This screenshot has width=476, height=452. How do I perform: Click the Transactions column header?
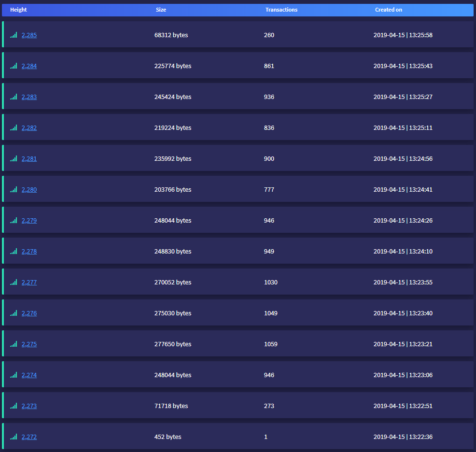point(281,10)
